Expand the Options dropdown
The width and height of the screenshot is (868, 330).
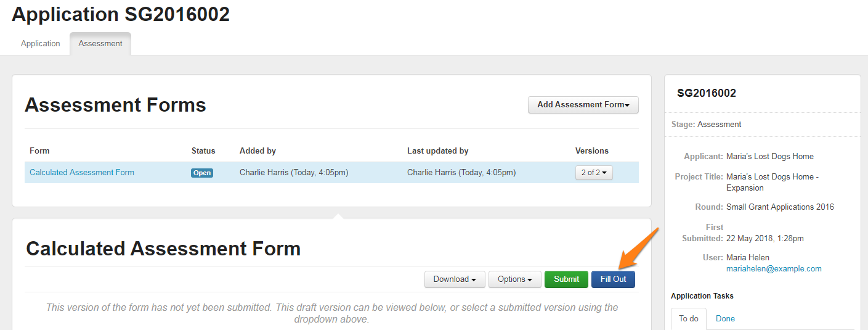point(514,279)
